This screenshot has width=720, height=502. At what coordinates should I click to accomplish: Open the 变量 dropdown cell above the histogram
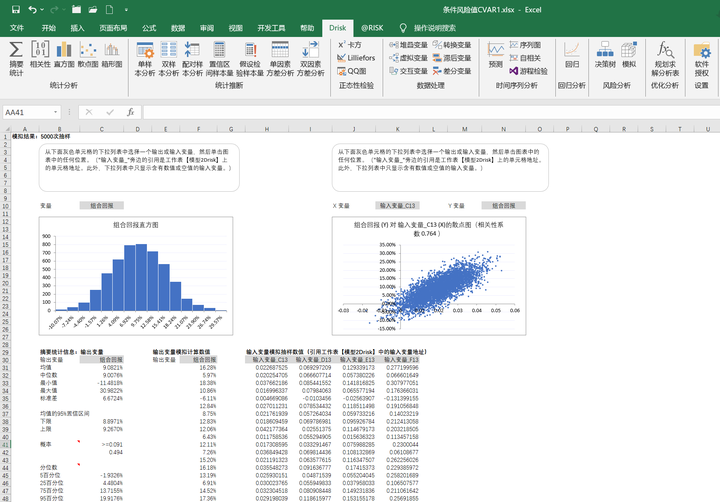[x=102, y=205]
